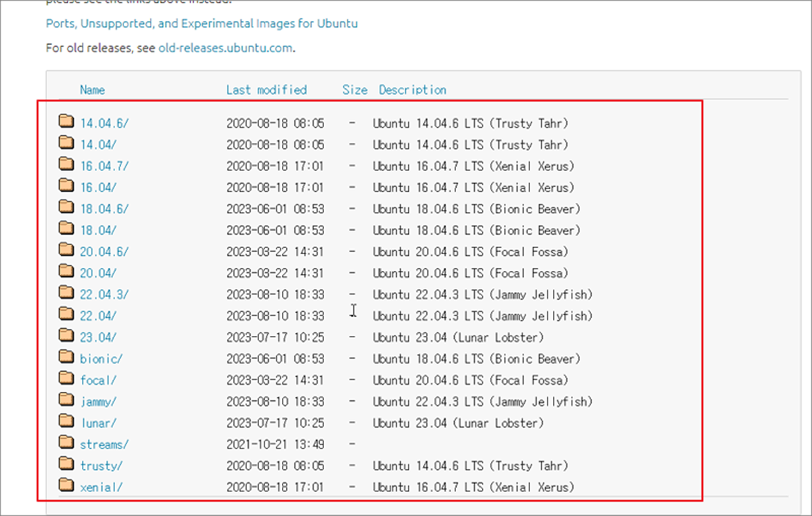The width and height of the screenshot is (812, 516).
Task: Open the streams/ directory link
Action: pos(105,445)
